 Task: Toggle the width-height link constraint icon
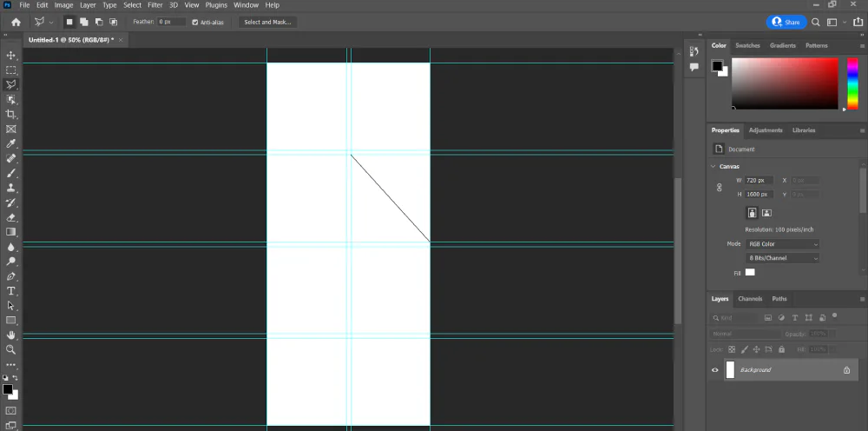click(x=719, y=187)
